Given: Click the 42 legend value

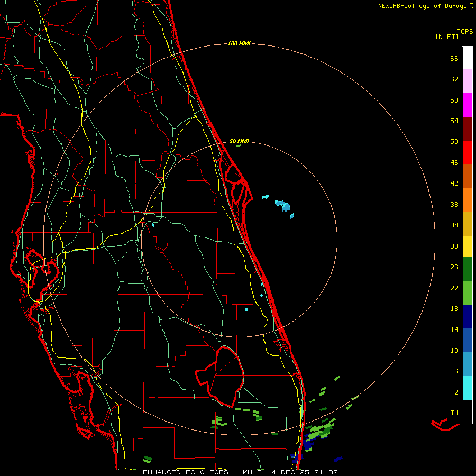Looking at the screenshot, I should (x=454, y=184).
